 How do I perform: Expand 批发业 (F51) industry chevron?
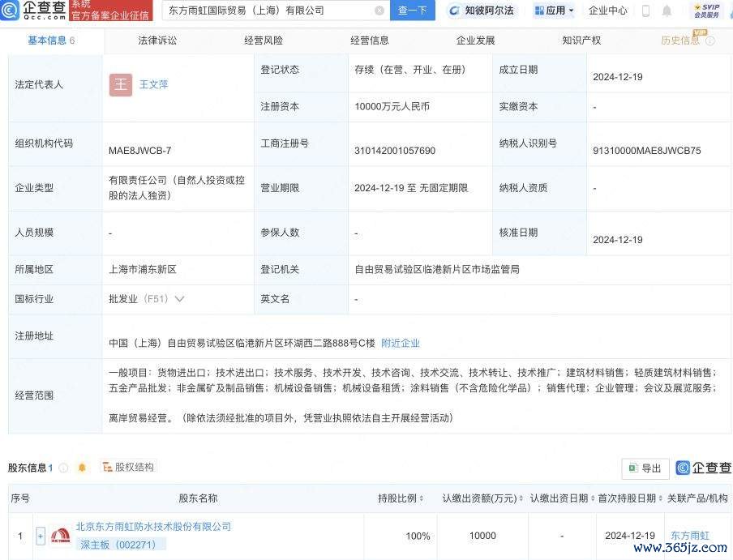(179, 299)
